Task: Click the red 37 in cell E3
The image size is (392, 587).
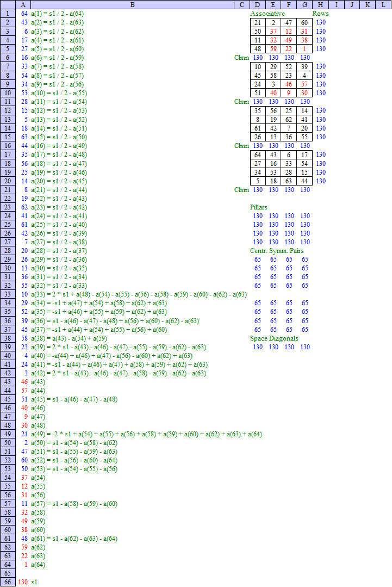Action: pyautogui.click(x=273, y=32)
